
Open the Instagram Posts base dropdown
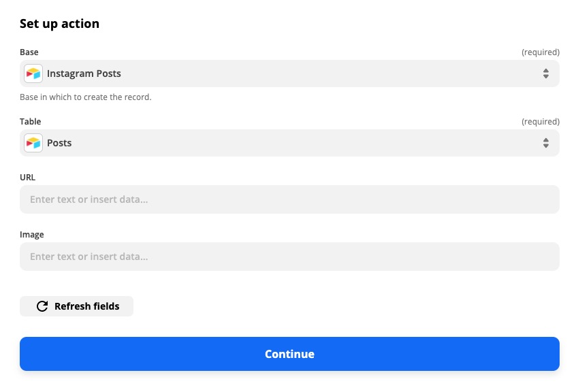click(x=289, y=73)
